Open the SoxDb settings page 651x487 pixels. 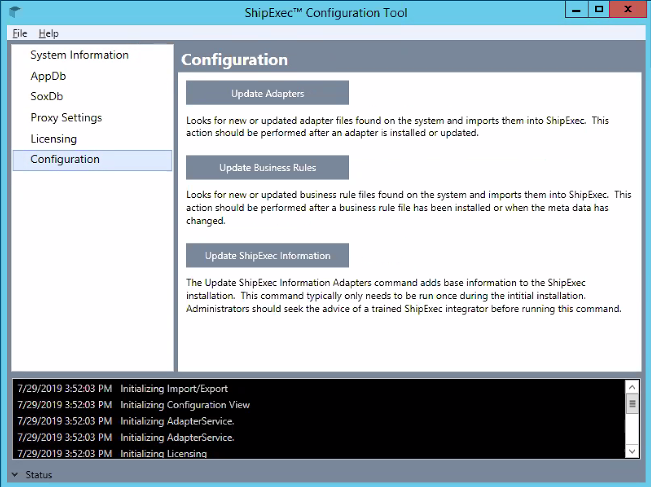pyautogui.click(x=47, y=97)
